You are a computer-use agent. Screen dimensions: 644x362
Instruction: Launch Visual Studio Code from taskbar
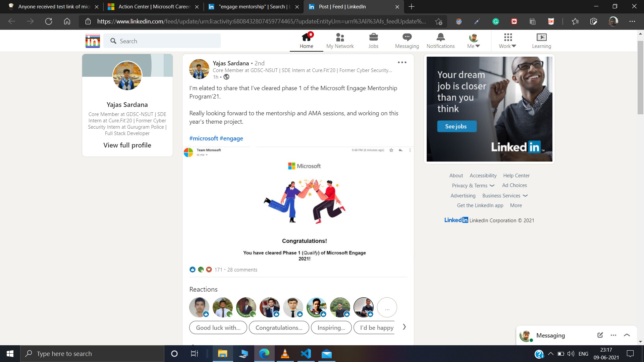click(306, 354)
